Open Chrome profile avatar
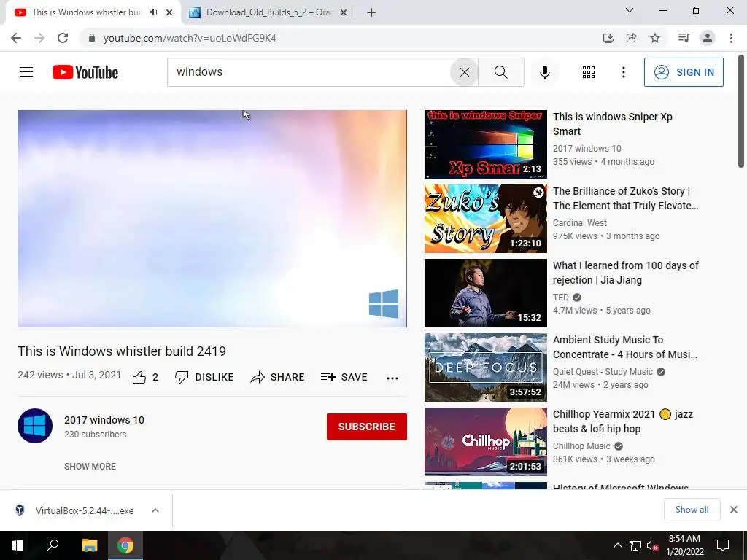 click(x=708, y=38)
